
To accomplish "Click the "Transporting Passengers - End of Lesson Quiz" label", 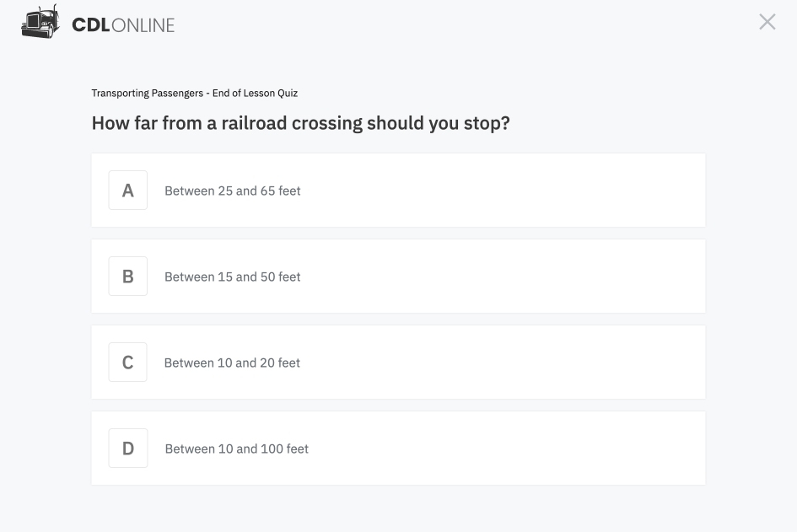I will tap(194, 94).
